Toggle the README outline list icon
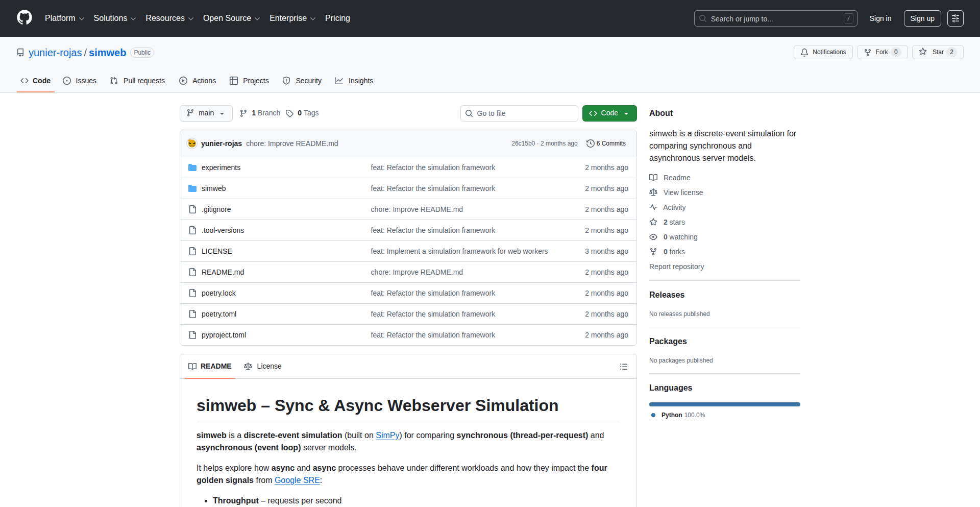980x507 pixels. pos(624,367)
